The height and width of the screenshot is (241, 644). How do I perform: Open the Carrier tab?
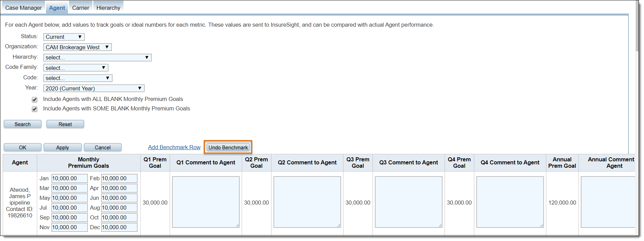(80, 8)
